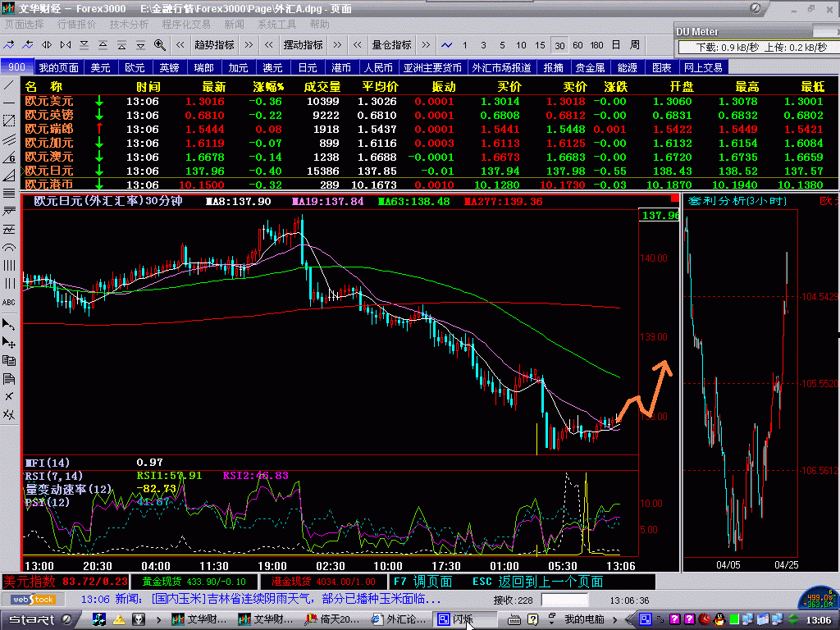Click the webStock logo in status bar

tap(34, 600)
